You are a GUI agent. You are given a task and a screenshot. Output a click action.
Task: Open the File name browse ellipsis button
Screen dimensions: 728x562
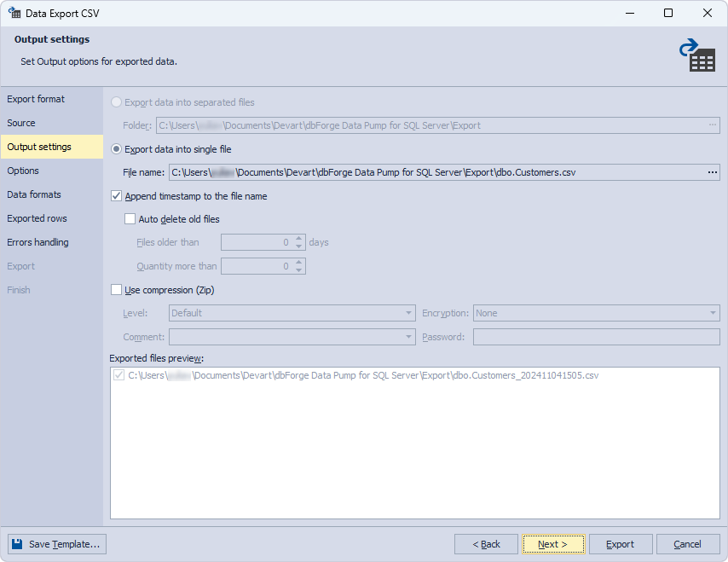click(x=712, y=172)
